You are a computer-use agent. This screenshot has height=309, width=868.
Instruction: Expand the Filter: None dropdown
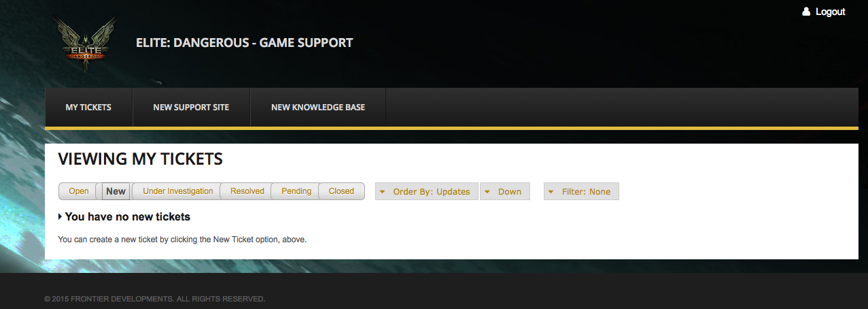(581, 191)
